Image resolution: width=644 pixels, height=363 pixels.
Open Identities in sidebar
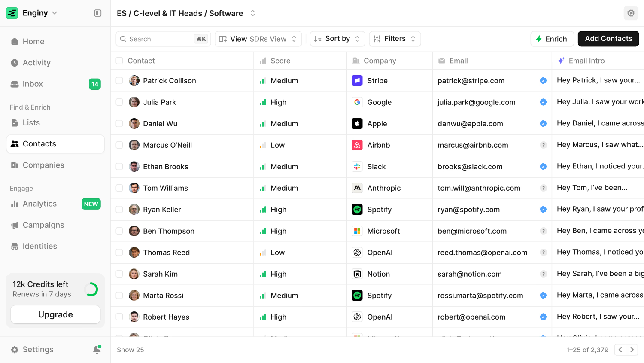(x=55, y=246)
